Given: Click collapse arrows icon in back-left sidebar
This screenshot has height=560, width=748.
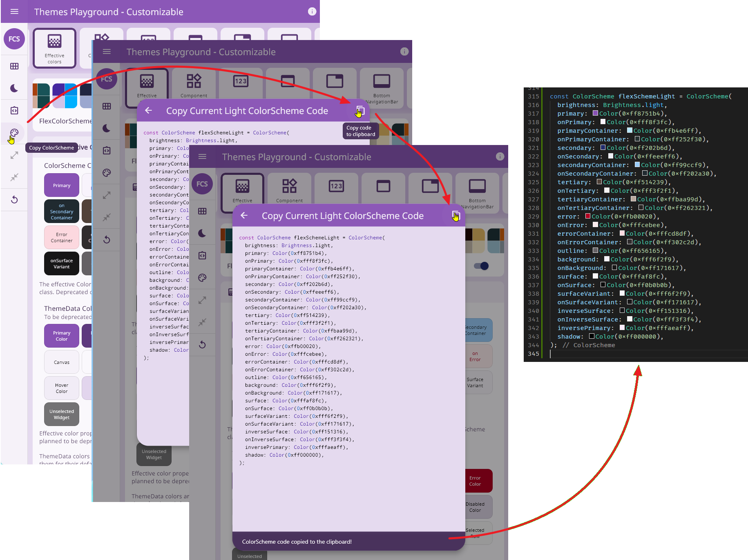Looking at the screenshot, I should click(x=14, y=177).
